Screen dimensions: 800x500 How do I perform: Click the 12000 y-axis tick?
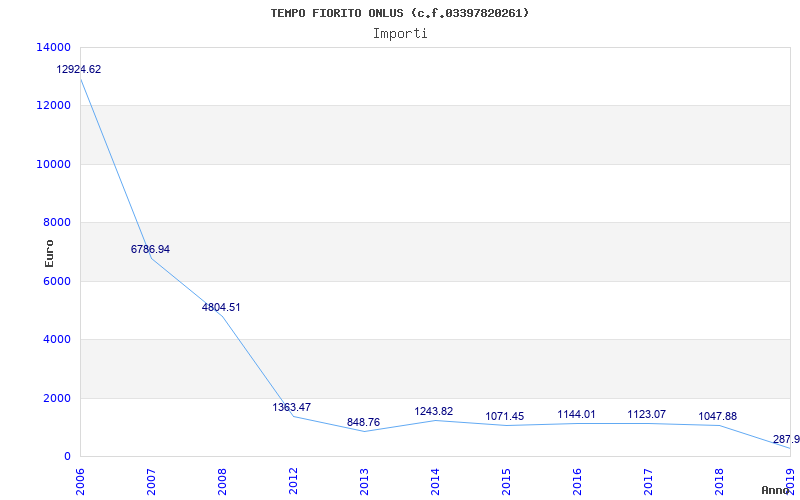[54, 106]
